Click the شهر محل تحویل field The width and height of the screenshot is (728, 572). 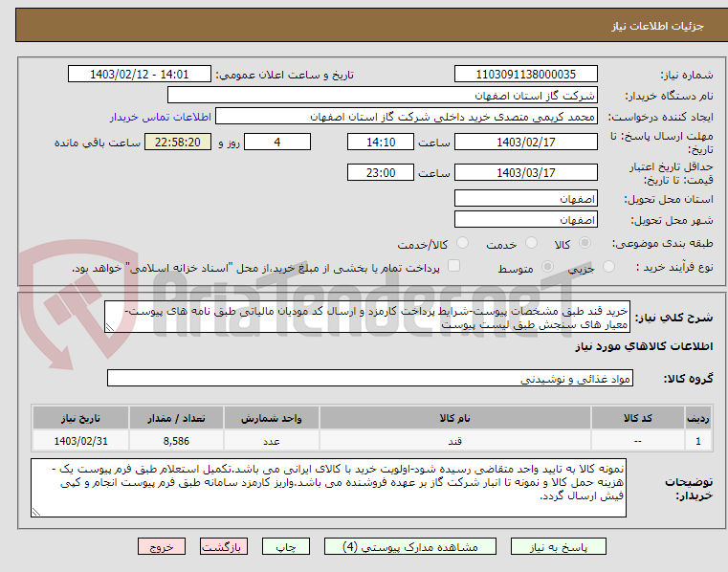pos(525,220)
